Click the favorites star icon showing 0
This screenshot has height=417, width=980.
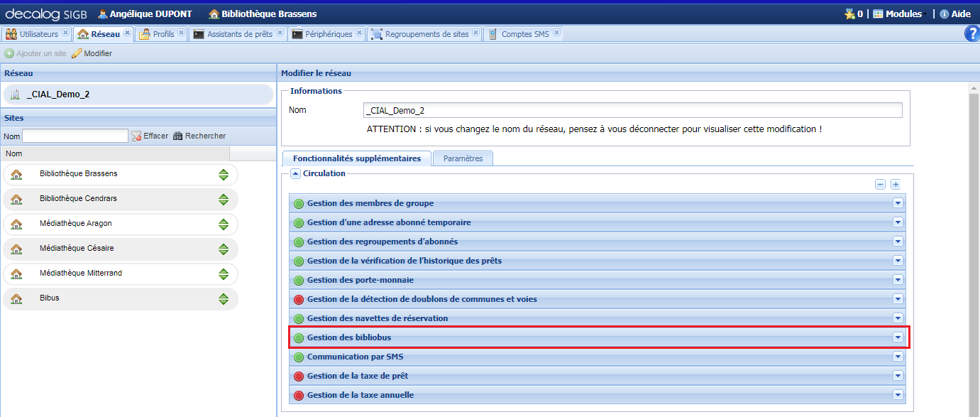point(851,13)
